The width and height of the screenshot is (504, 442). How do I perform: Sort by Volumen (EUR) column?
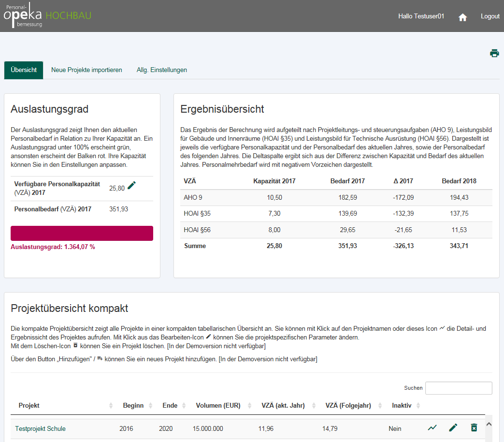tap(218, 405)
